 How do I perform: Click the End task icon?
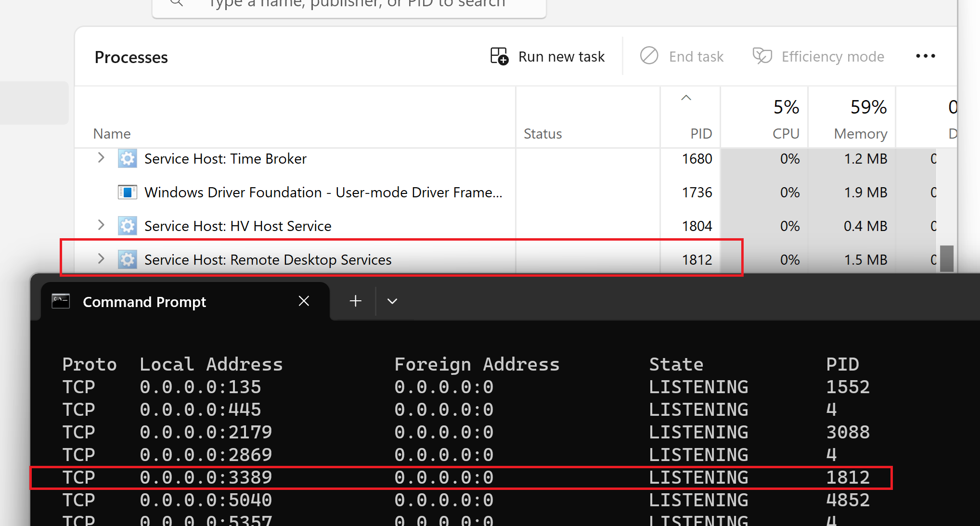(649, 56)
